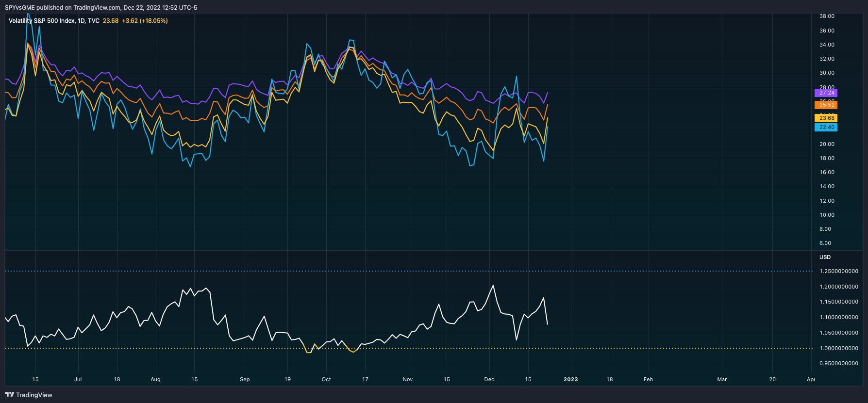
Task: Click the 10.00 price axis value
Action: (x=827, y=215)
